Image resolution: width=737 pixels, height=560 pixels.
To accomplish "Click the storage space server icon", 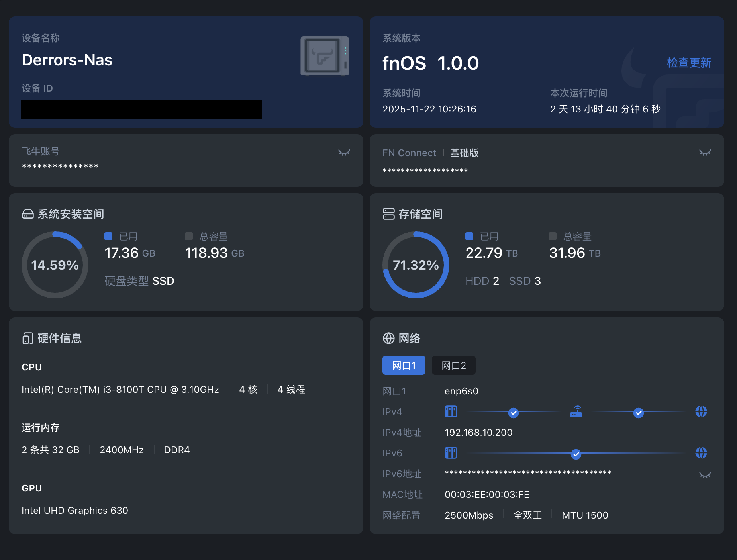I will 388,214.
